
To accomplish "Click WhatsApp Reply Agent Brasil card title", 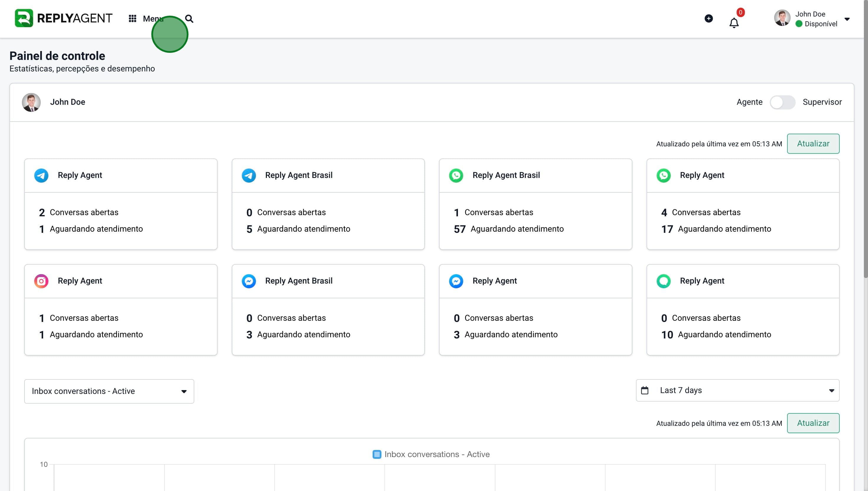I will click(x=506, y=175).
